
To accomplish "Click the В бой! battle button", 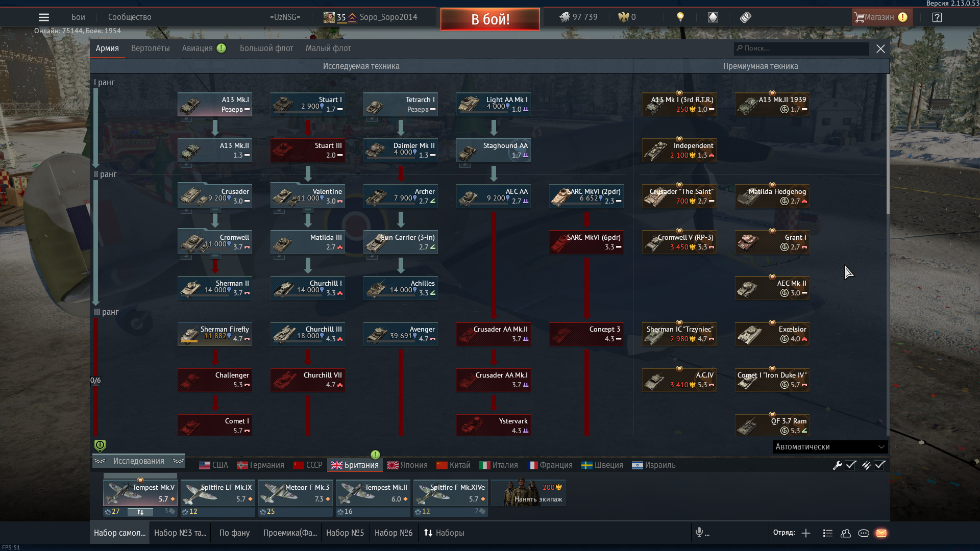I will (490, 19).
